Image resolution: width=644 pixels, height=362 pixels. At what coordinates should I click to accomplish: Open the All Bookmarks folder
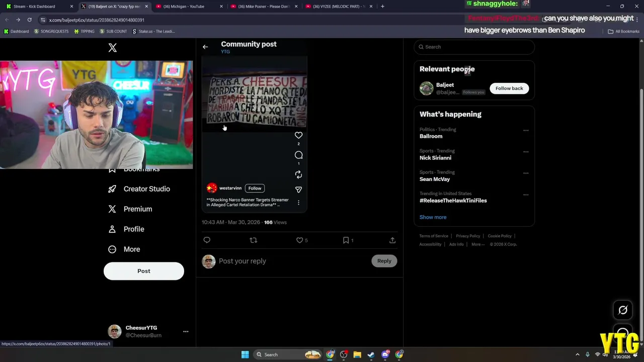[624, 31]
